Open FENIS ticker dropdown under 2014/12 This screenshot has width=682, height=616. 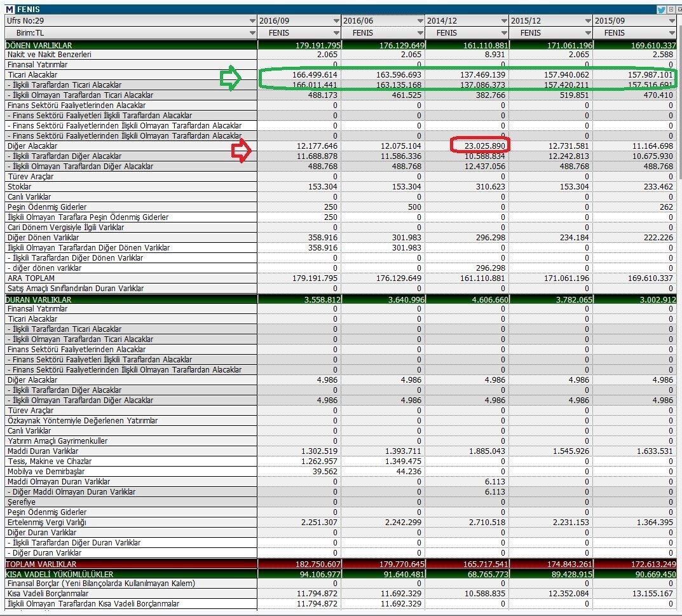click(504, 33)
